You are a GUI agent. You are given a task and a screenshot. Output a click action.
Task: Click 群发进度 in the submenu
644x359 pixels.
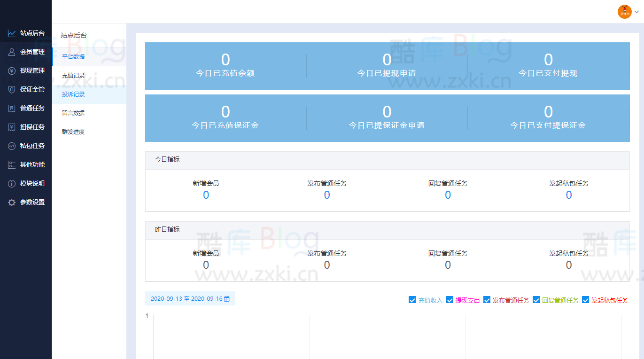(73, 131)
